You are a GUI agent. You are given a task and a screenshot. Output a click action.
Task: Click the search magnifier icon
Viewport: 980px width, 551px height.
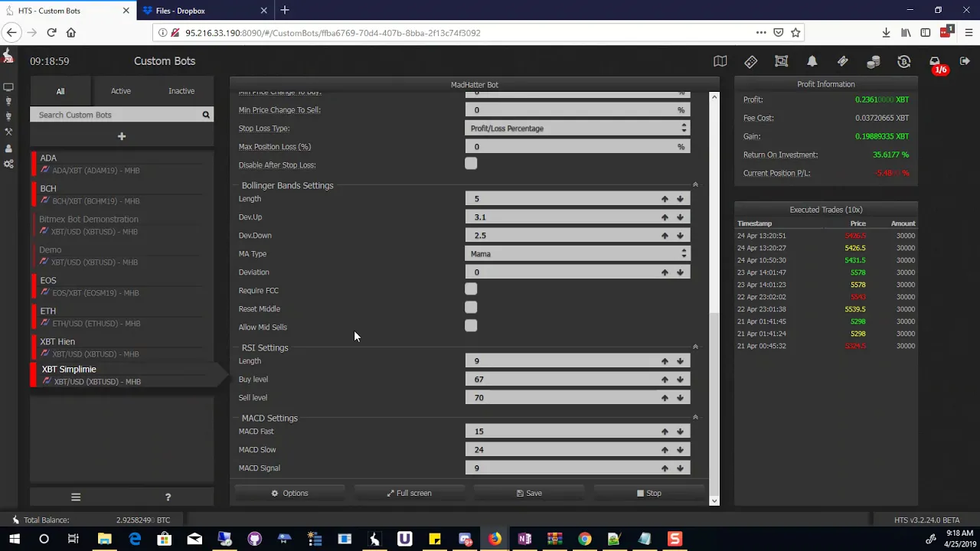pyautogui.click(x=205, y=115)
